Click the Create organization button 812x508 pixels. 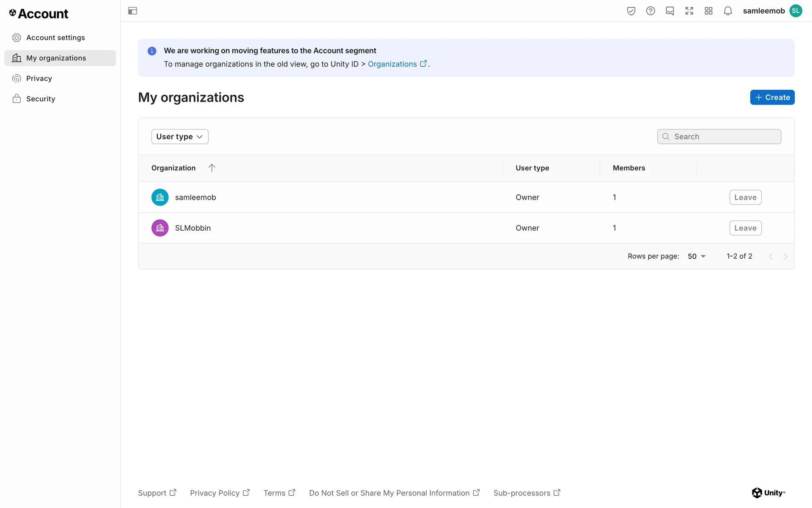[772, 97]
